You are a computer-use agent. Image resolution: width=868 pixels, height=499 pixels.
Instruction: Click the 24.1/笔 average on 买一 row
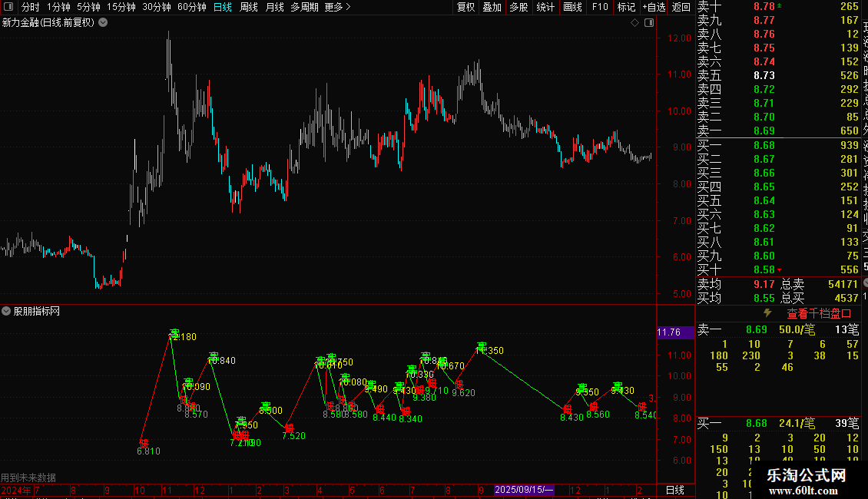click(797, 424)
